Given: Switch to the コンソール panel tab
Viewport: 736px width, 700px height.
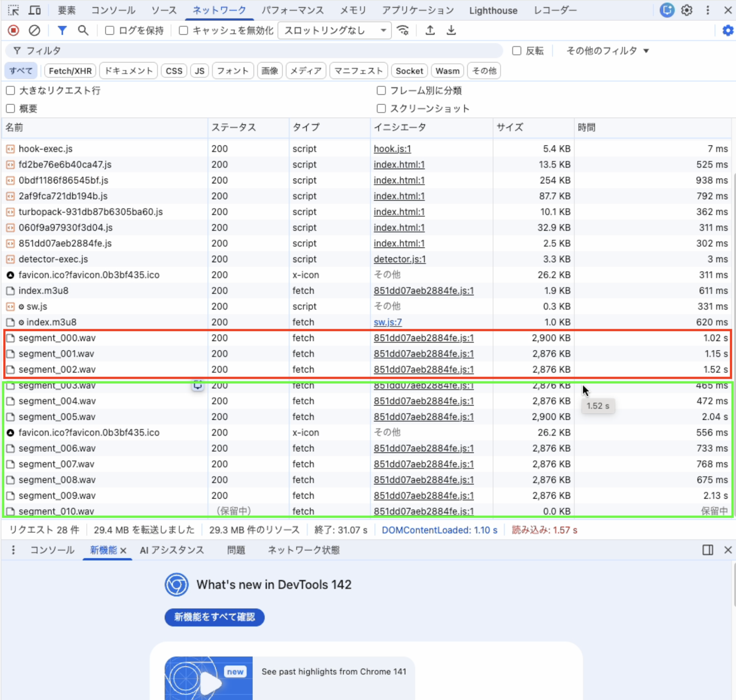Looking at the screenshot, I should [113, 10].
